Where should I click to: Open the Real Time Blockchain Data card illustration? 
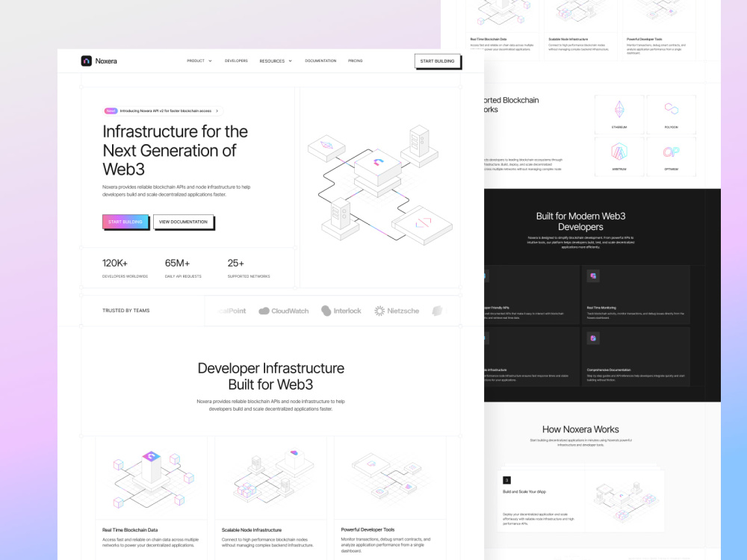152,479
